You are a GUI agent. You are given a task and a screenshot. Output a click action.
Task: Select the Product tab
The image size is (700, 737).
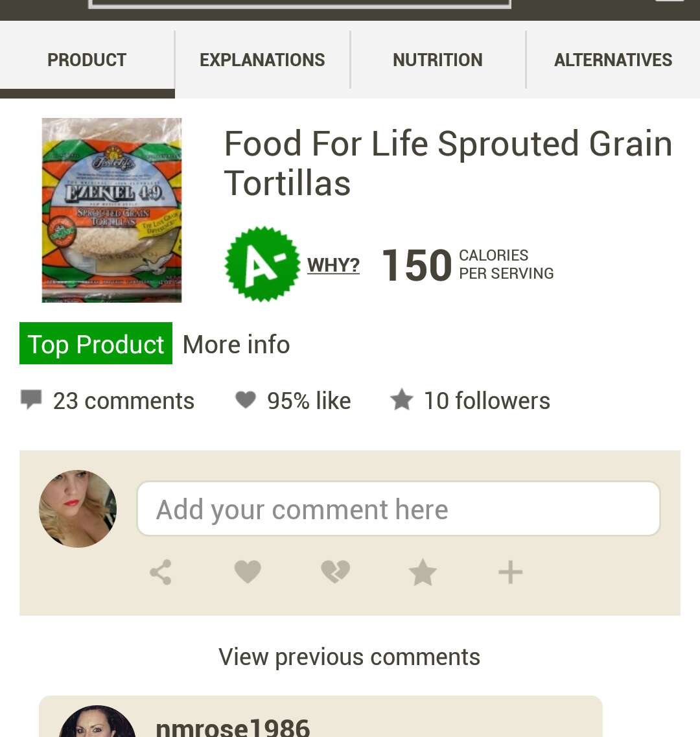tap(87, 60)
